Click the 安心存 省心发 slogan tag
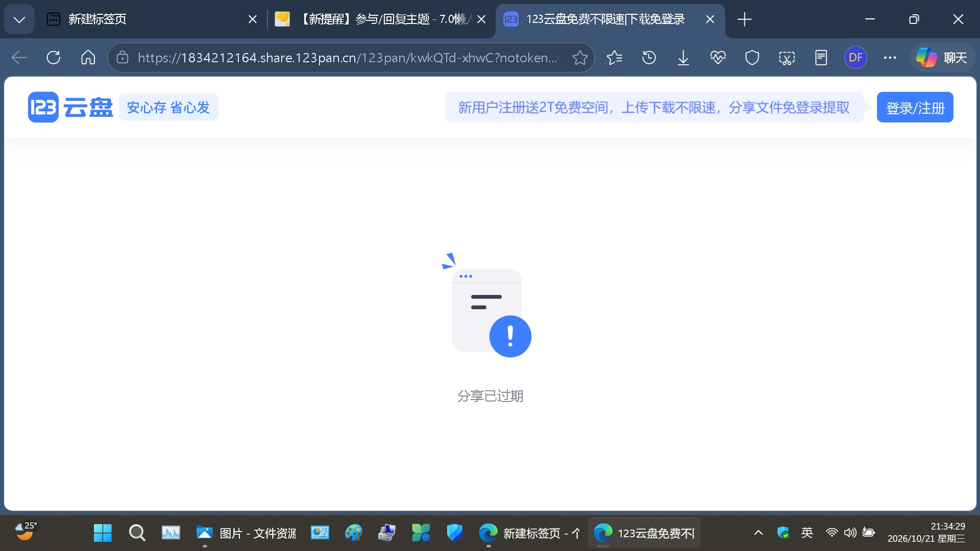This screenshot has height=551, width=980. tap(168, 107)
